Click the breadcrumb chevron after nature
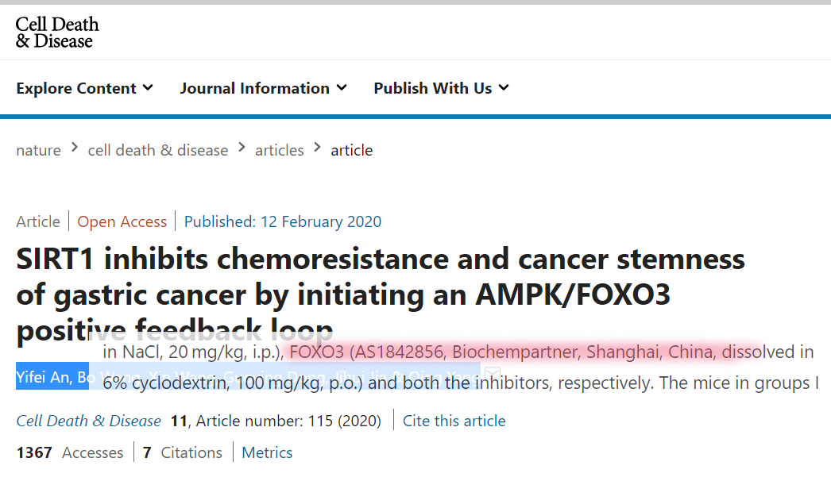831x504 pixels. (x=75, y=148)
